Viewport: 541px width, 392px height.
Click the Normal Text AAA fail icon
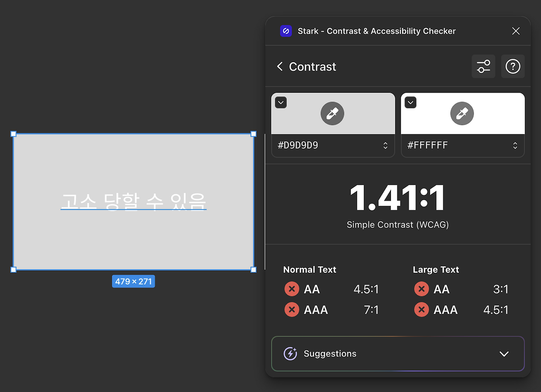click(292, 310)
